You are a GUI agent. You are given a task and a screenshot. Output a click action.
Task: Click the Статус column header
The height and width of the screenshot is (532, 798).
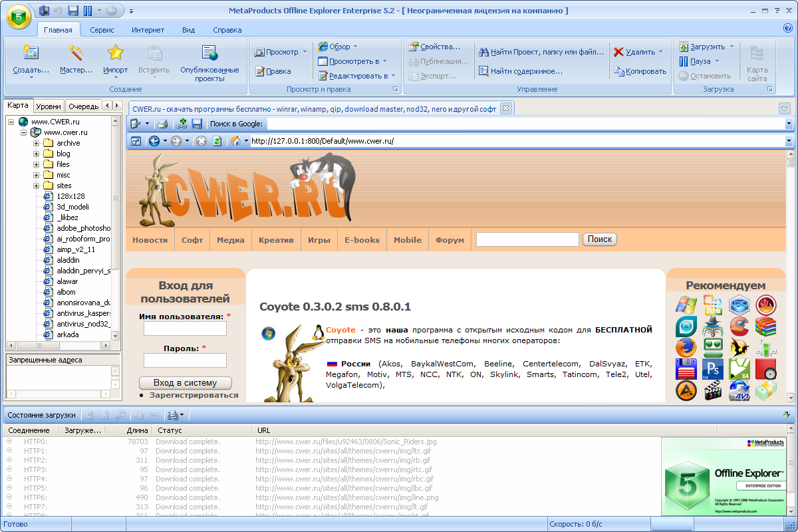tap(203, 430)
